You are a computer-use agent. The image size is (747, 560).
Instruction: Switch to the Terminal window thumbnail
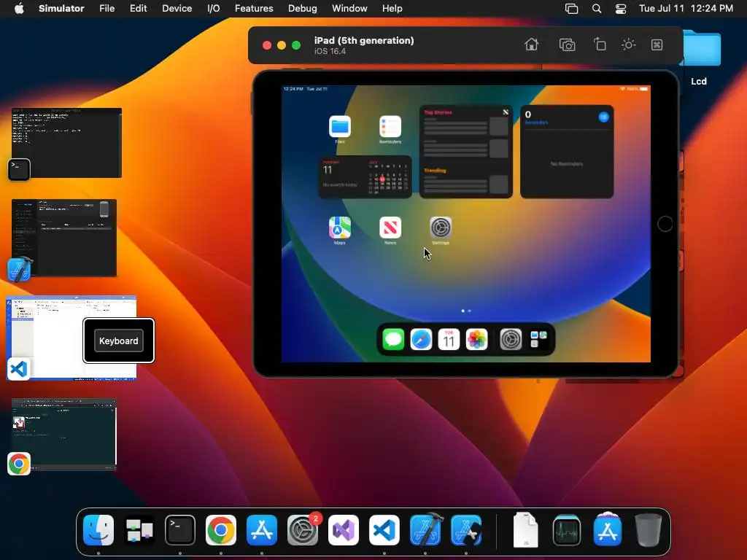[x=66, y=143]
